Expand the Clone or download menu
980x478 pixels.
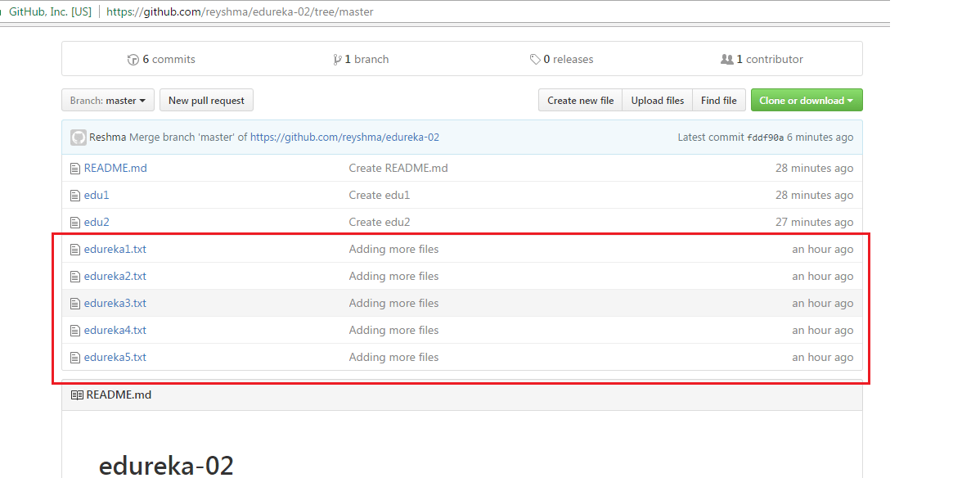point(807,100)
